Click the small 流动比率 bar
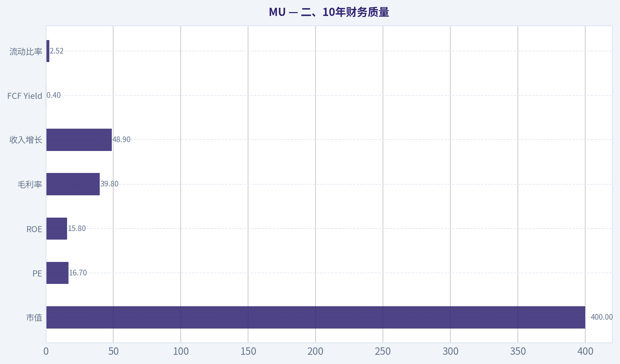This screenshot has height=364, width=620. 48,51
